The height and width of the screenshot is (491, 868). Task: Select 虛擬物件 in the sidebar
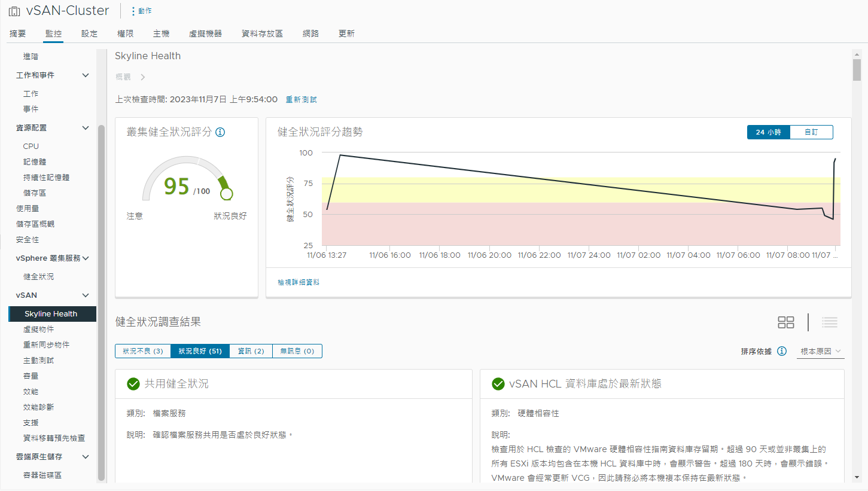tap(38, 330)
